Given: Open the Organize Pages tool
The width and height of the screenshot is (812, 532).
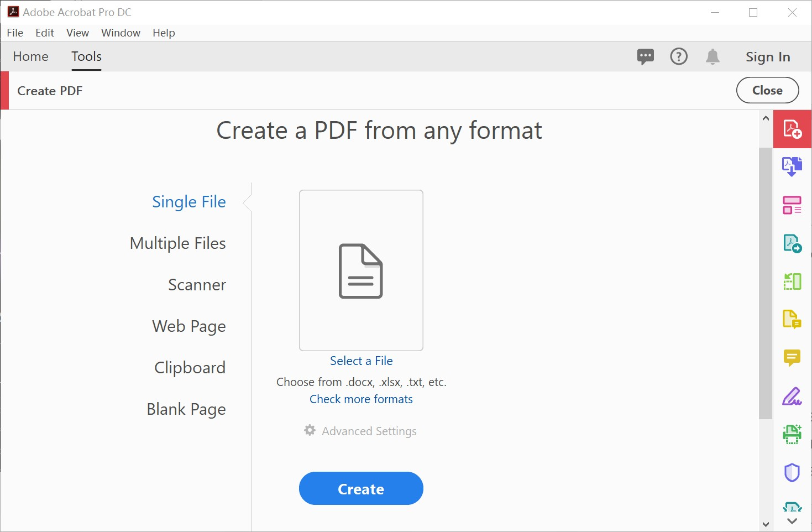Looking at the screenshot, I should pos(792,205).
